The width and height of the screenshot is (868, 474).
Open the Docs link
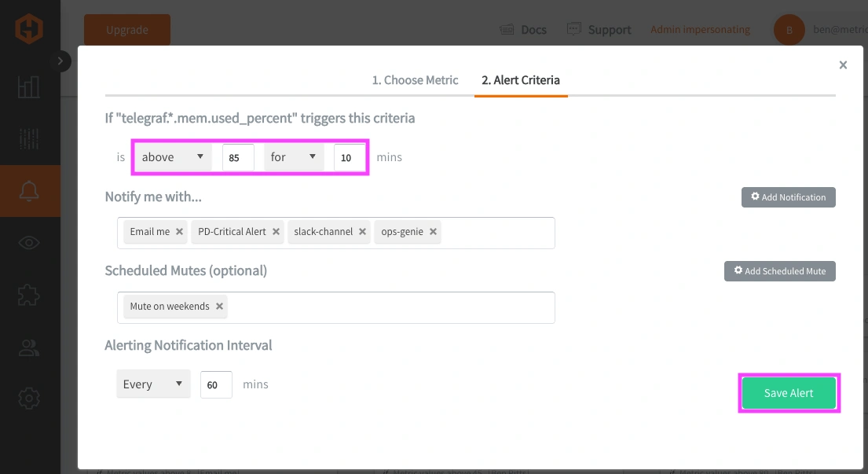pyautogui.click(x=523, y=30)
